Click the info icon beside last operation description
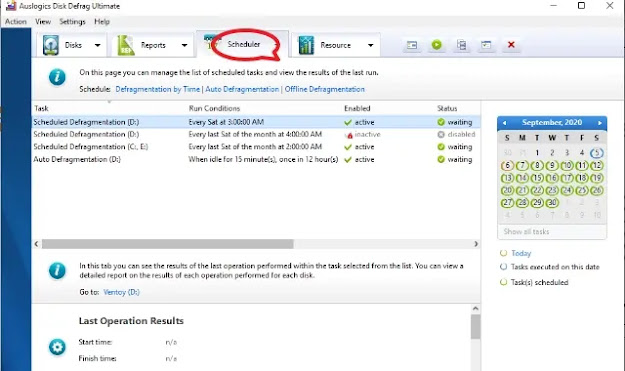The width and height of the screenshot is (625, 371). [x=57, y=270]
